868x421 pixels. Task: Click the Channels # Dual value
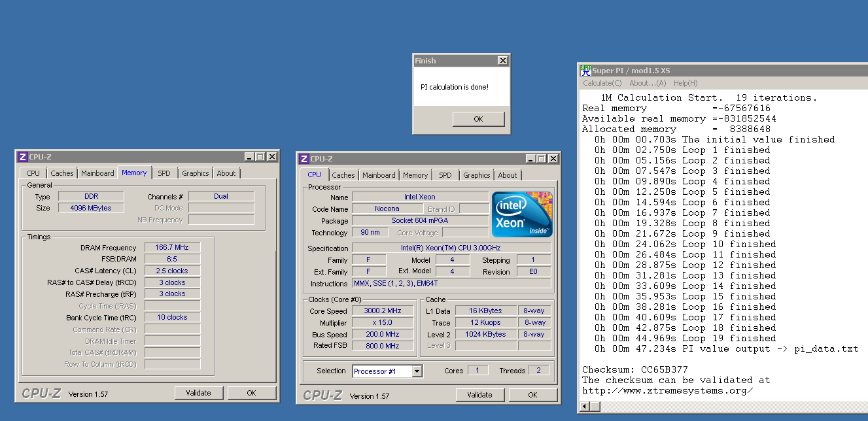point(221,196)
